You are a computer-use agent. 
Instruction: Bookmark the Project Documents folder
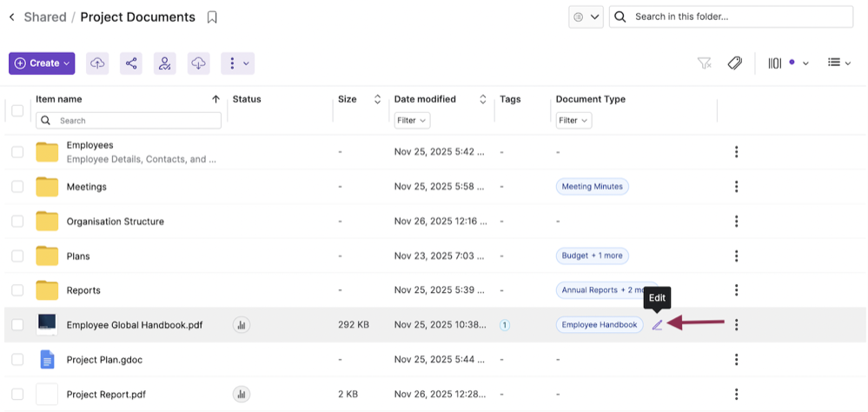coord(212,17)
